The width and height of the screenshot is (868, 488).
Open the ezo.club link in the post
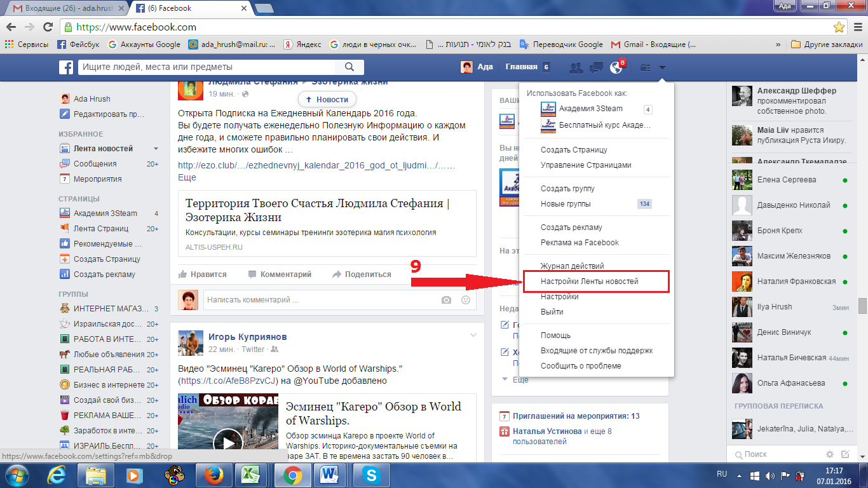pos(316,166)
